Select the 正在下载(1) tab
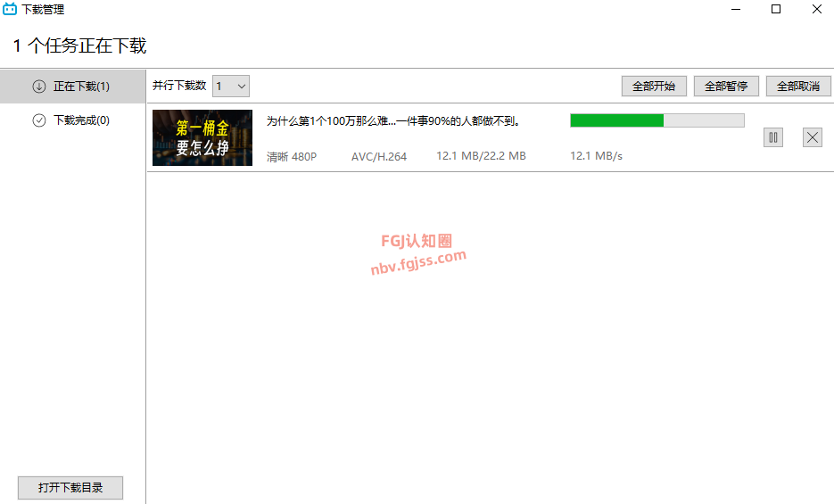The image size is (834, 504). (73, 87)
